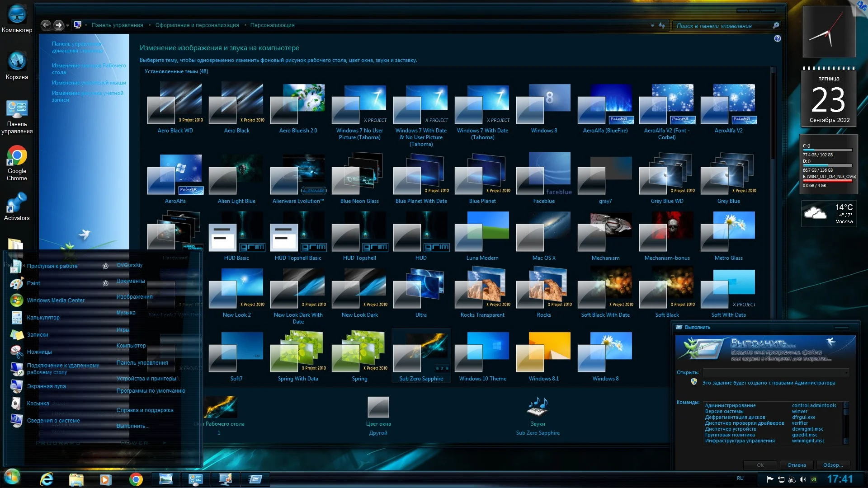This screenshot has height=488, width=868.
Task: Click the Back navigation arrow
Action: tap(46, 25)
